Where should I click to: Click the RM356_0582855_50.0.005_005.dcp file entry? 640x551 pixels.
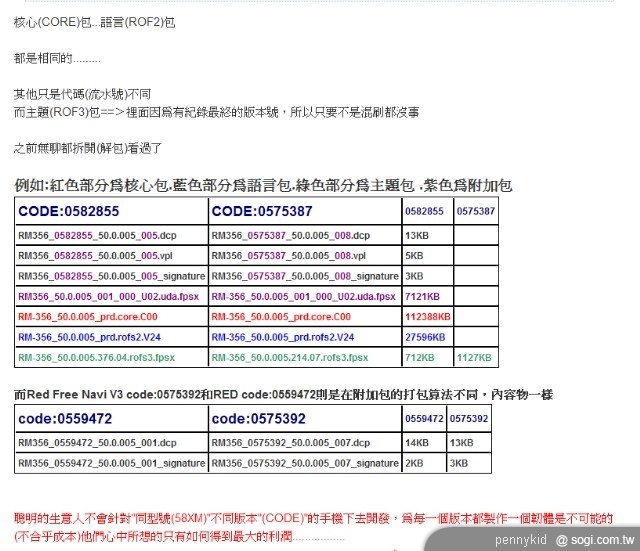88,235
